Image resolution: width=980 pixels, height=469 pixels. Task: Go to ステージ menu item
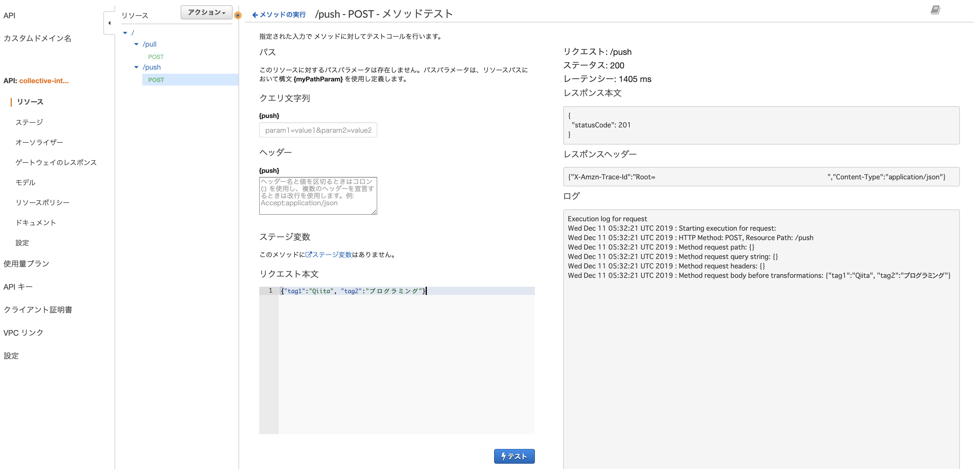pos(29,122)
